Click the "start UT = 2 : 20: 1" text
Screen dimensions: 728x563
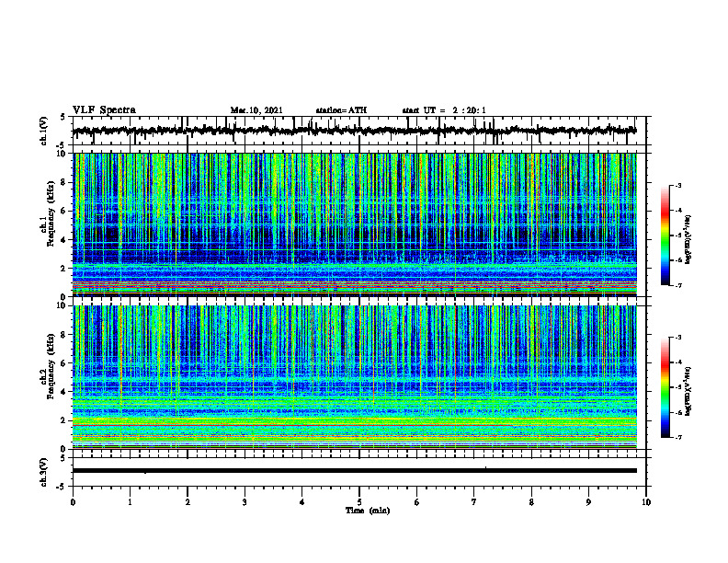444,110
